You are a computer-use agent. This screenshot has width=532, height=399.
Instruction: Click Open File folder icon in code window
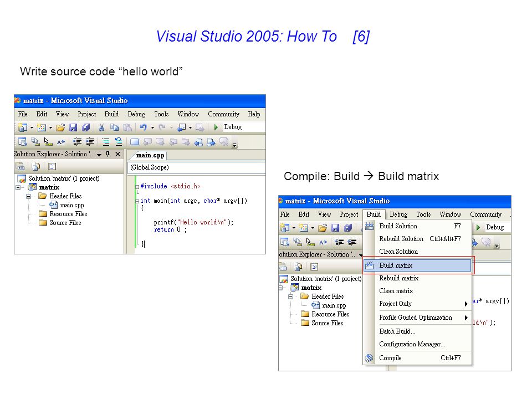click(60, 127)
